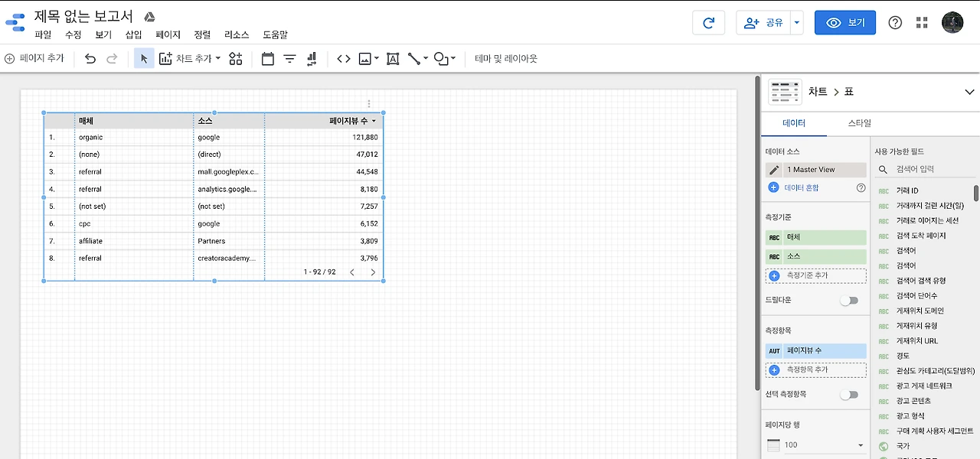Insert a date range control
Screen dimensions: 980x459
click(268, 58)
